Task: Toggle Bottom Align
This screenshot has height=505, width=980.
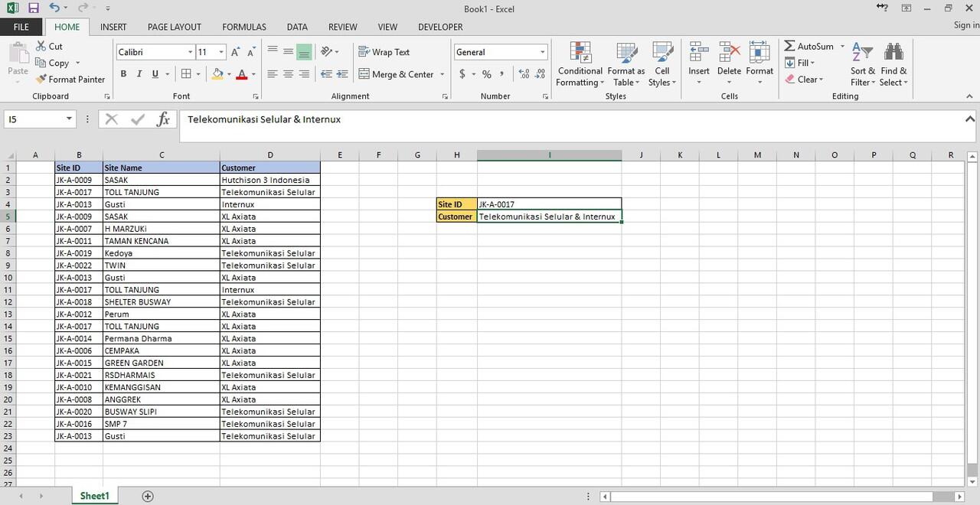Action: point(304,52)
